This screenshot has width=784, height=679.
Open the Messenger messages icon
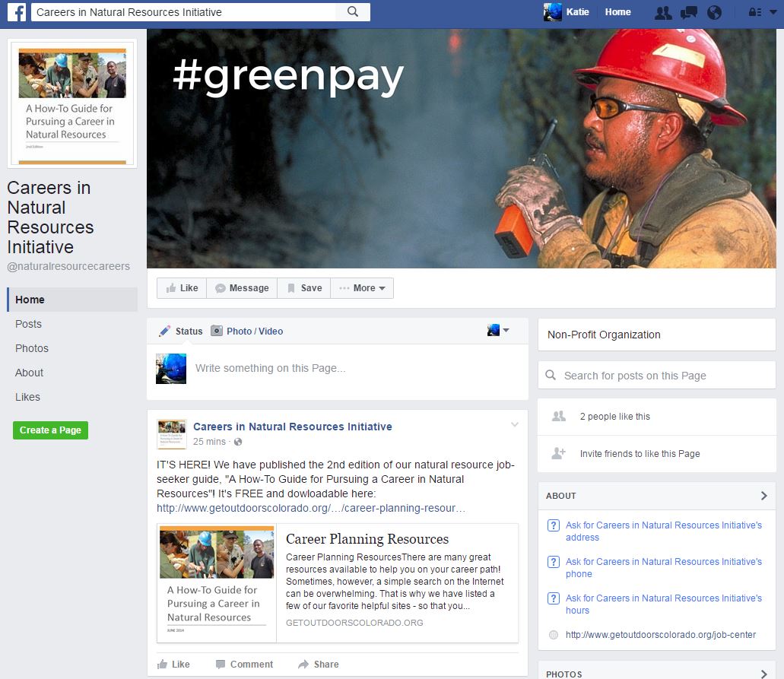pyautogui.click(x=687, y=11)
